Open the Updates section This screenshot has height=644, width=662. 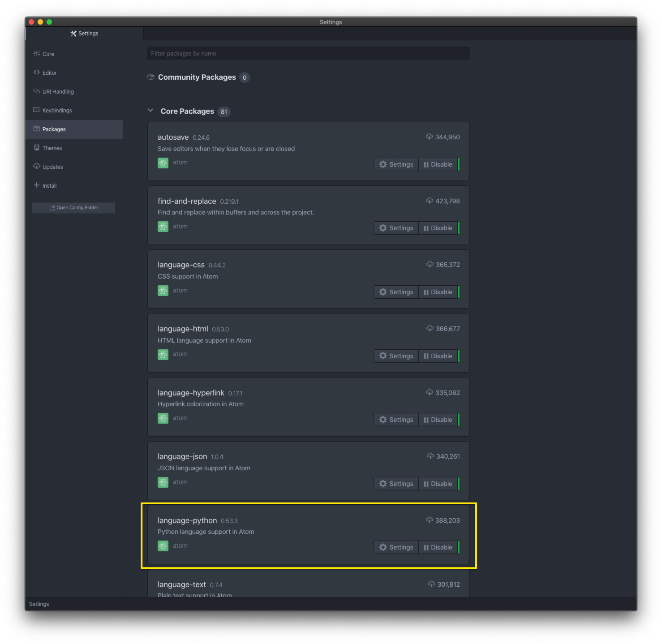[74, 167]
